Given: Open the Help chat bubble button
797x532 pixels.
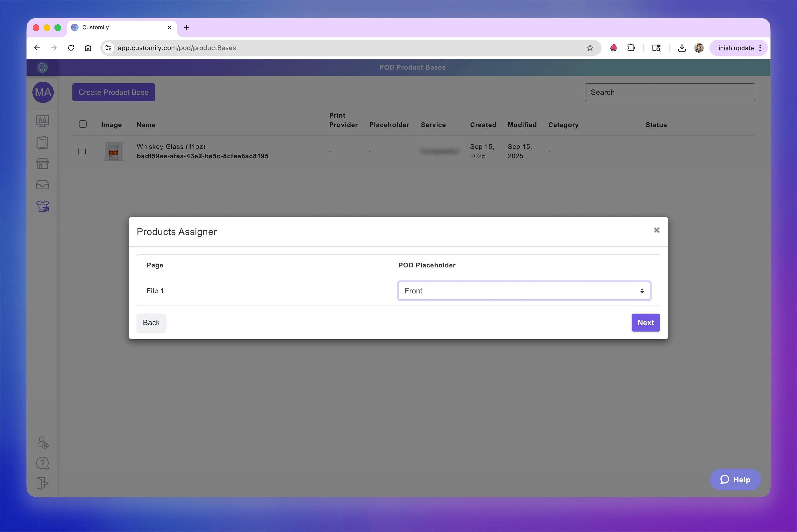Looking at the screenshot, I should tap(735, 479).
